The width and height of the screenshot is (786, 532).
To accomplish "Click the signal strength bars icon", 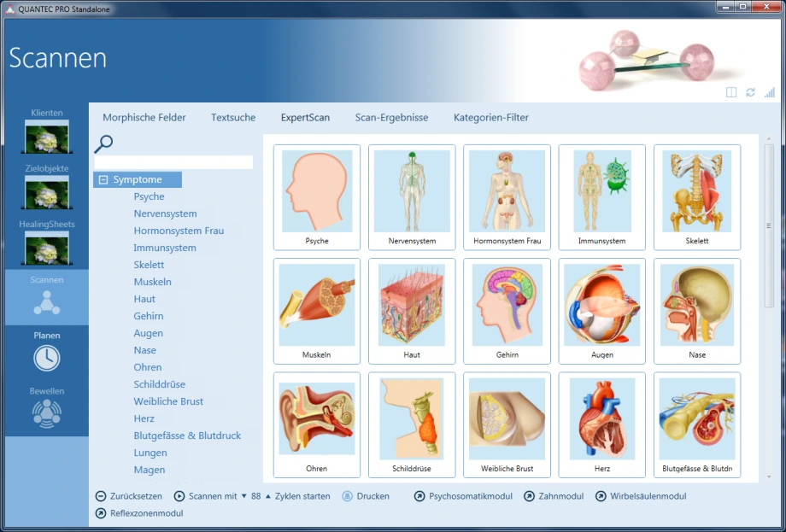I will [770, 92].
